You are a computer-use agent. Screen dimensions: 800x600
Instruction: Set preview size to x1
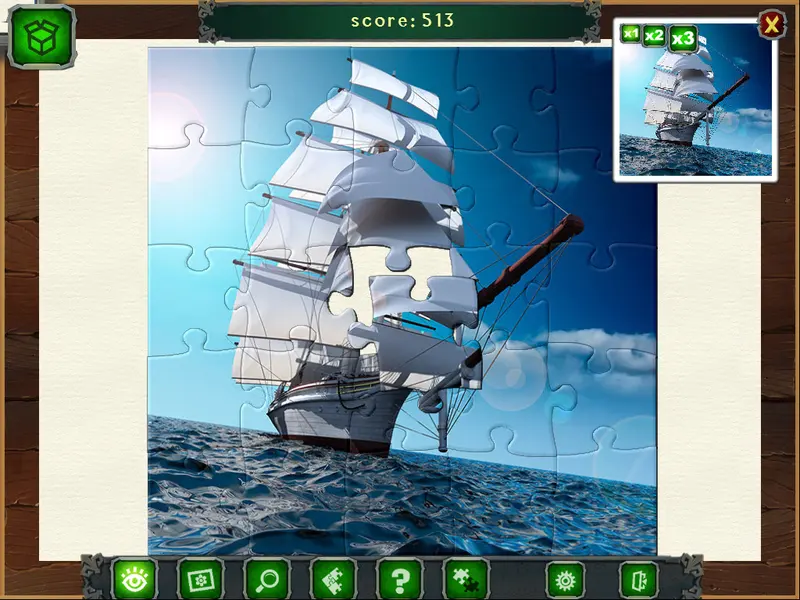pos(631,34)
